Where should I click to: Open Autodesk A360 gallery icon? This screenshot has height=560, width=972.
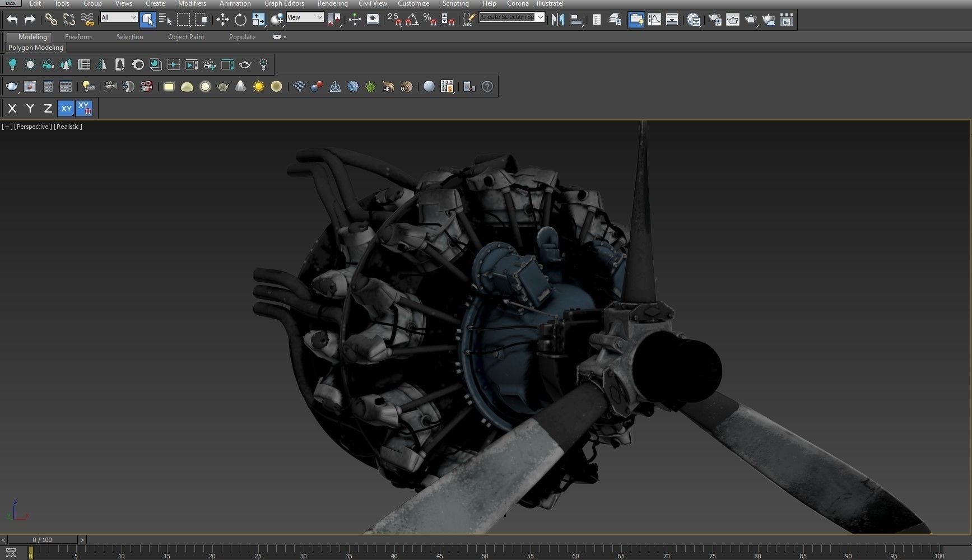click(787, 20)
